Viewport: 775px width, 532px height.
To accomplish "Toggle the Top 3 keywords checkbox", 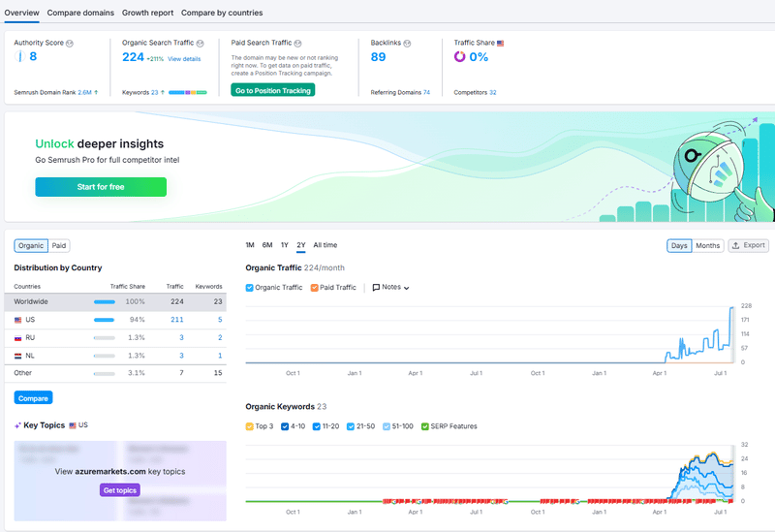I will click(x=250, y=426).
